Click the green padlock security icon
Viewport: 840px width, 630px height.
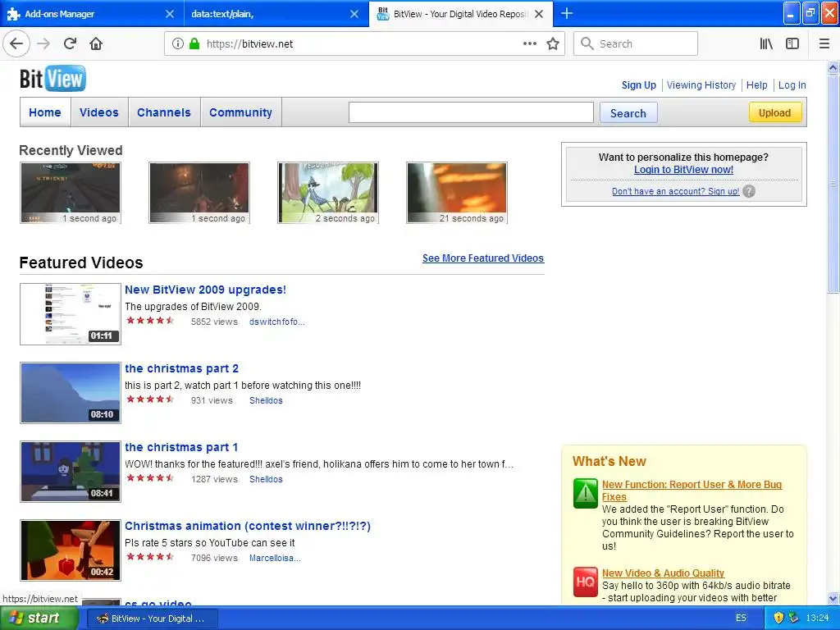click(x=194, y=43)
